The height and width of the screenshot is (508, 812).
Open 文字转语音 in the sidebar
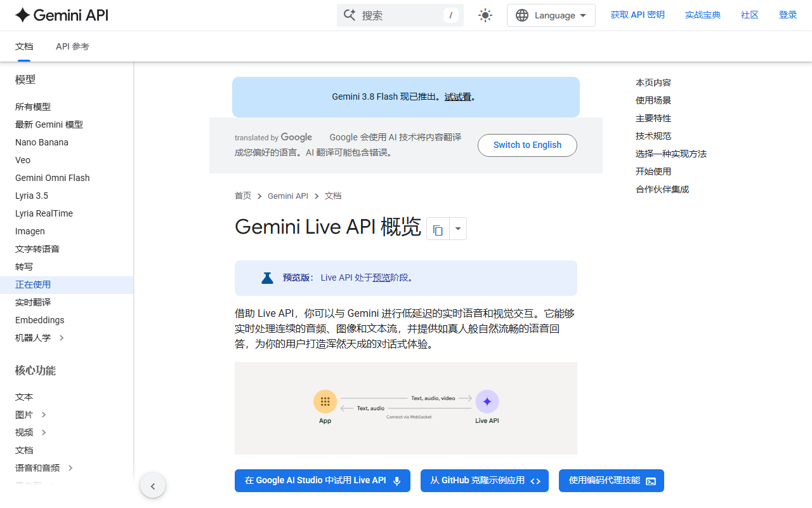point(37,249)
